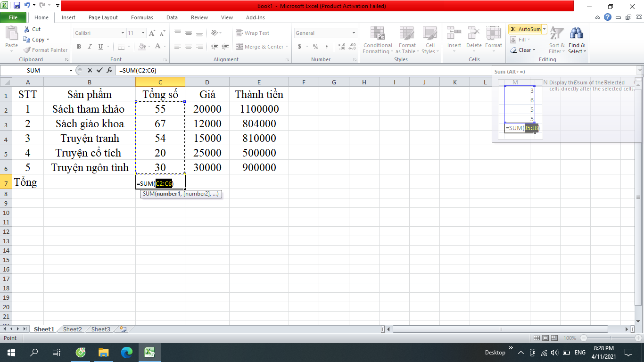Open Find & Select options
Screen dimensions: 644x362
[577, 41]
